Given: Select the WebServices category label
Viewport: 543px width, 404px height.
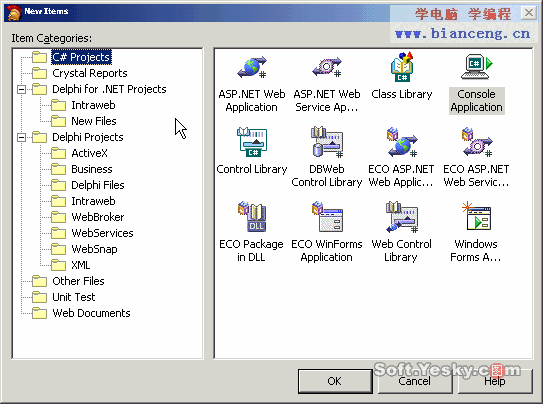Looking at the screenshot, I should point(102,233).
